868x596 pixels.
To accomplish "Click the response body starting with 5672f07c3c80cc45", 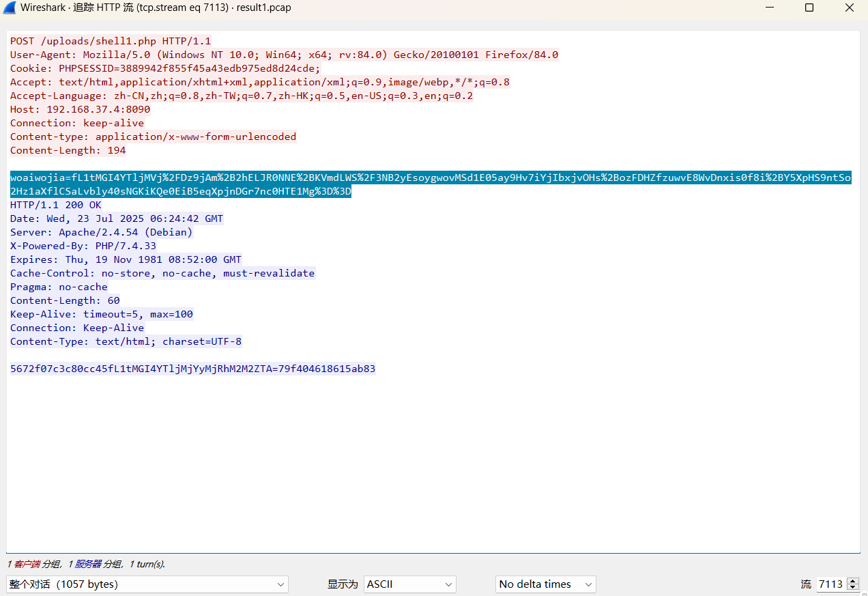I will click(x=193, y=369).
